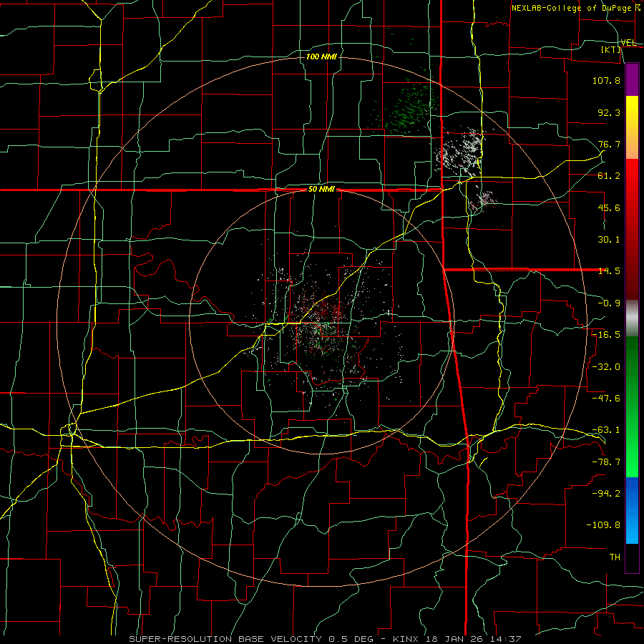
Task: Click the TH label on the legend
Action: pyautogui.click(x=615, y=557)
